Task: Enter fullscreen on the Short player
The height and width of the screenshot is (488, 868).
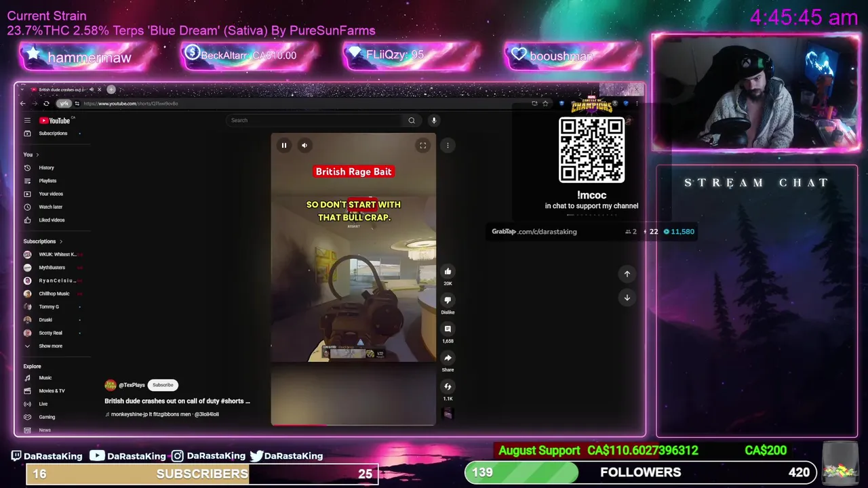Action: pyautogui.click(x=422, y=145)
